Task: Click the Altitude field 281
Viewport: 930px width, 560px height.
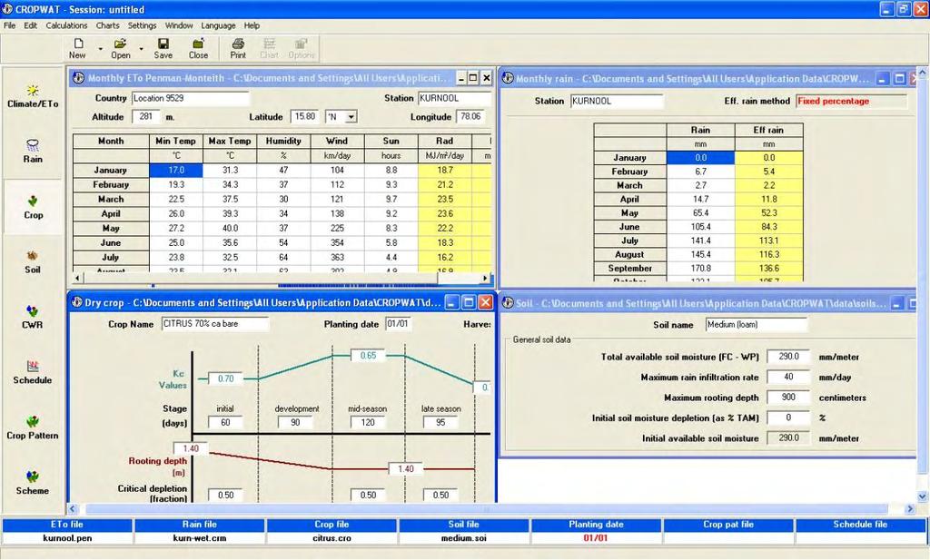Action: [x=146, y=117]
